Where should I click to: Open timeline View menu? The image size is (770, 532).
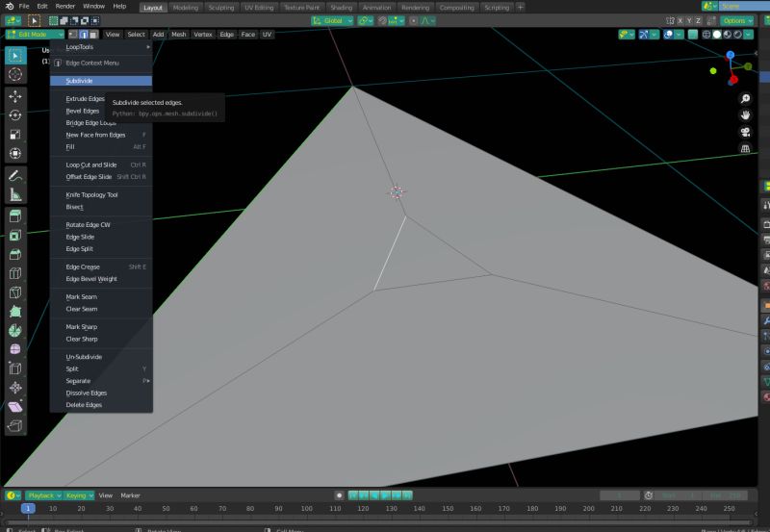106,495
